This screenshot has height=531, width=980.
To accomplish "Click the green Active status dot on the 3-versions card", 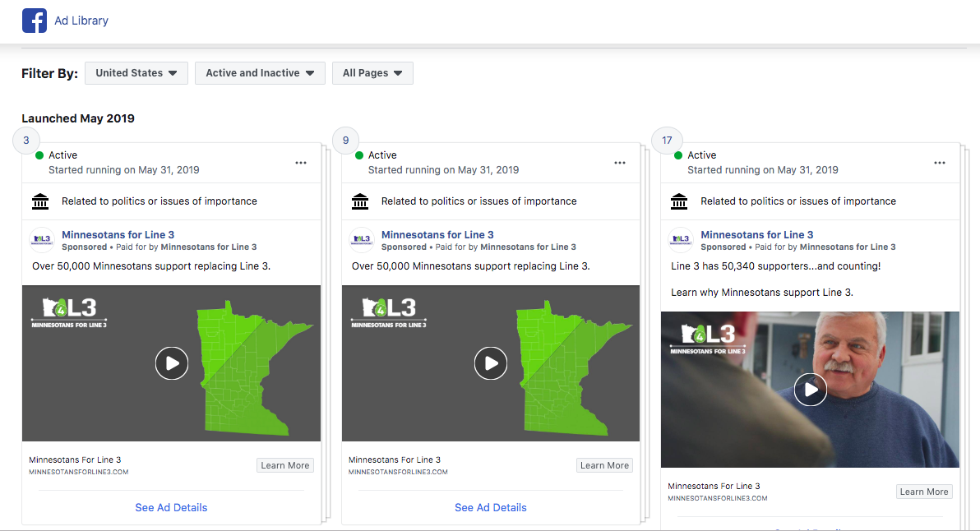I will tap(39, 155).
